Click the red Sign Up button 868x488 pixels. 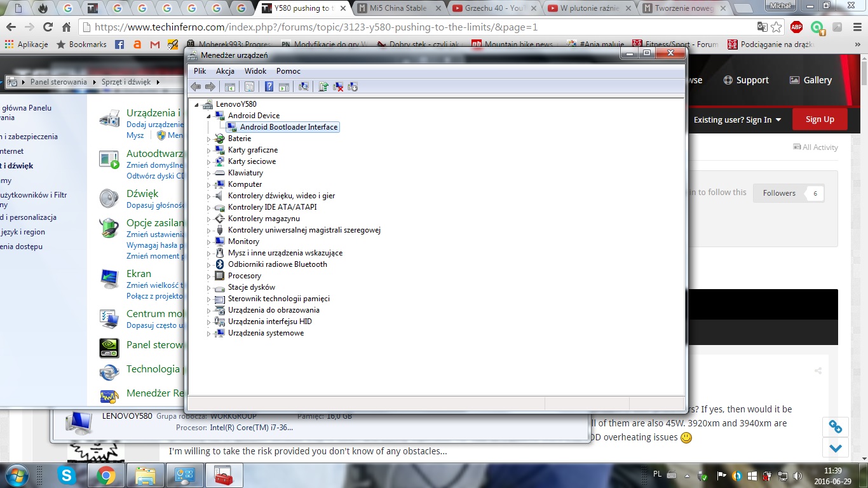820,119
